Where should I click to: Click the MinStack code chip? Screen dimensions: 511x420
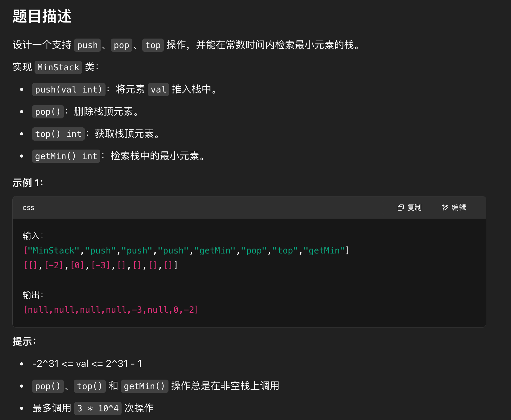[58, 67]
